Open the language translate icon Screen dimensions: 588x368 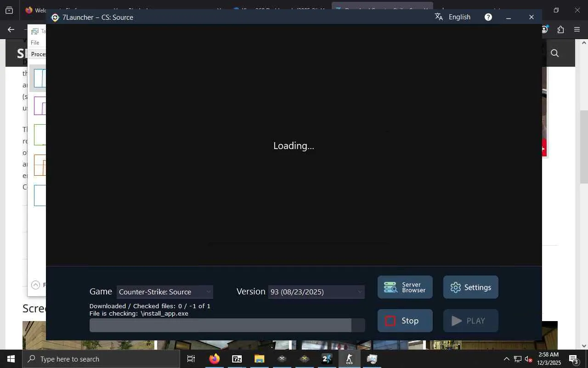pyautogui.click(x=439, y=17)
